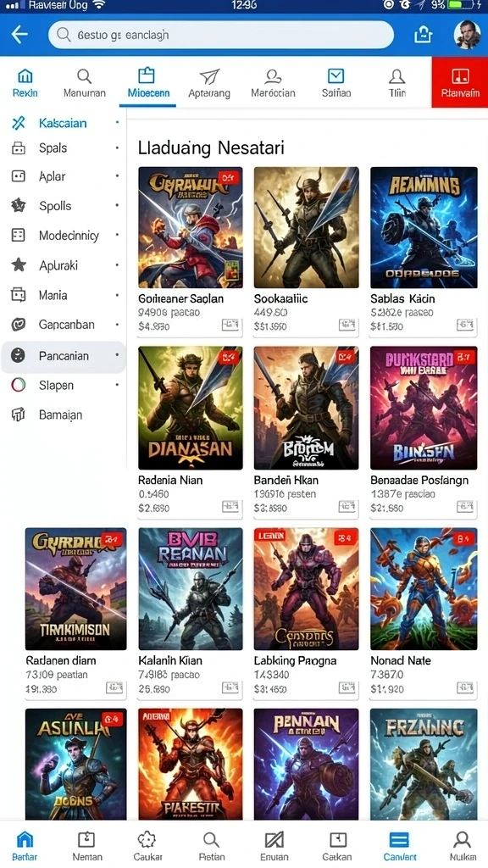Image resolution: width=488 pixels, height=868 pixels.
Task: Click the search input field
Action: [x=221, y=36]
